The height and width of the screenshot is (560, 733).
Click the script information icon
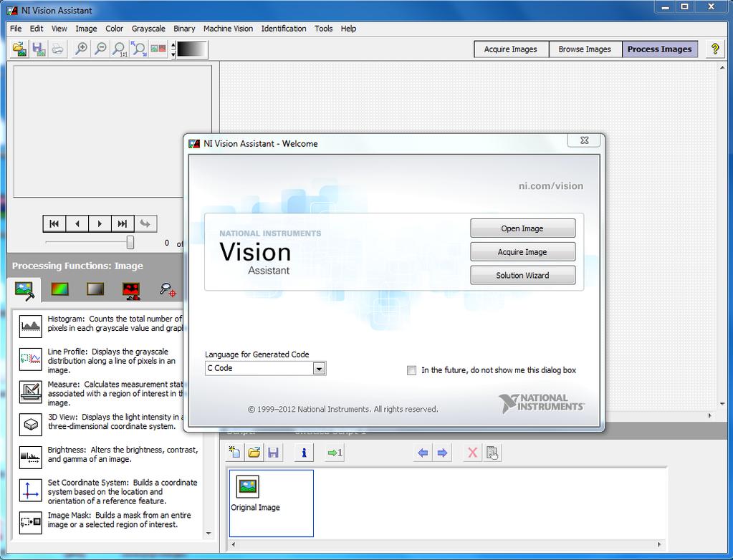[x=304, y=452]
